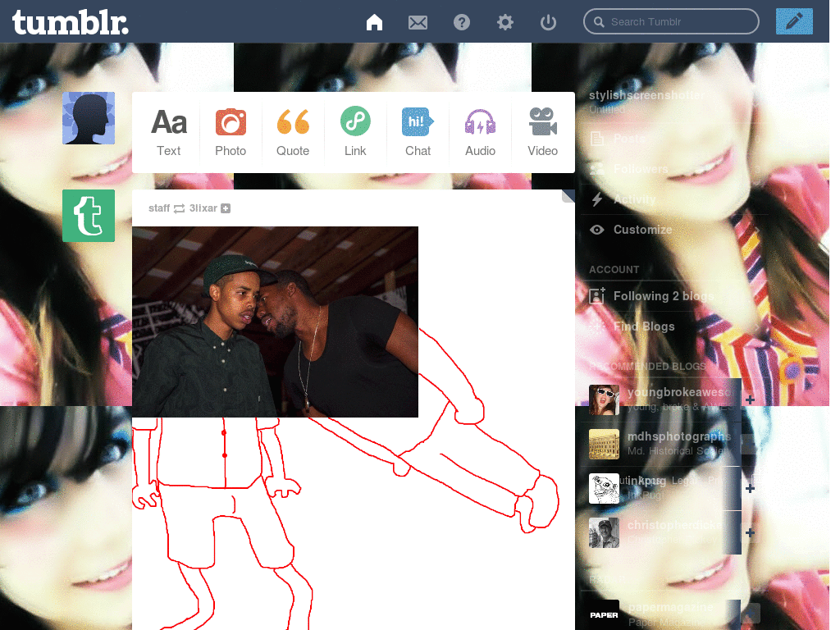Create a new Quote post
840x630 pixels.
[x=293, y=132]
